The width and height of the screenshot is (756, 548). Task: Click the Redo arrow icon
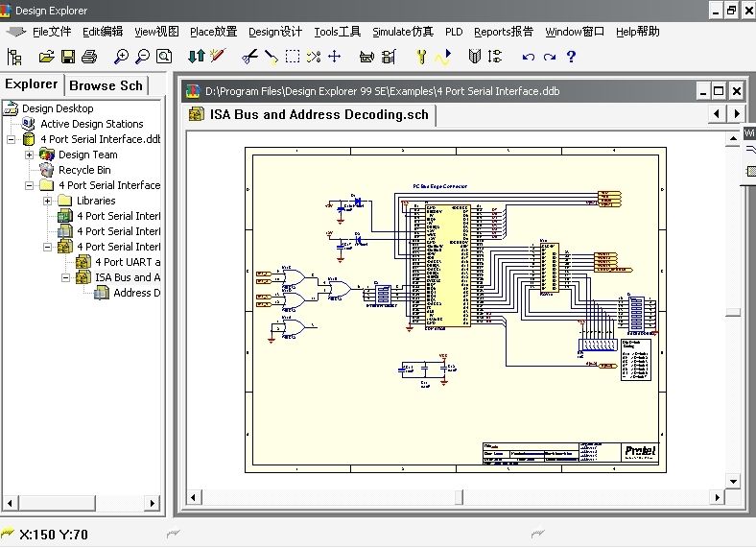[x=550, y=57]
